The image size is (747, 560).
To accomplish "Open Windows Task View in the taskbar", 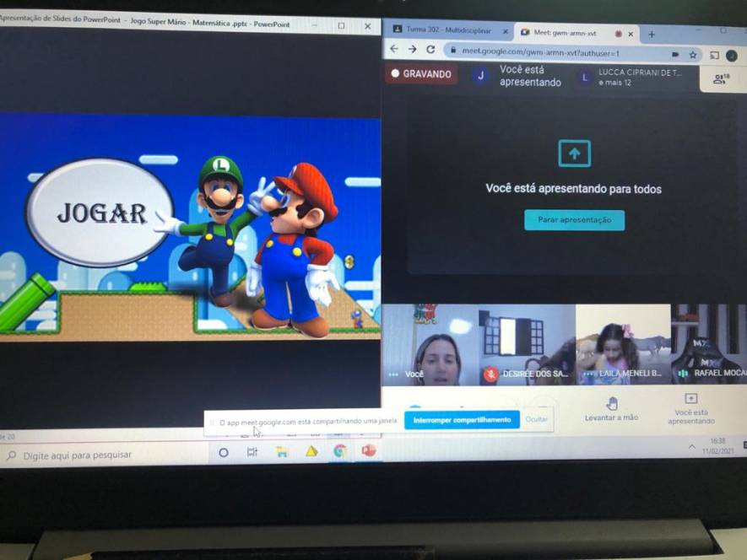I will tap(252, 452).
